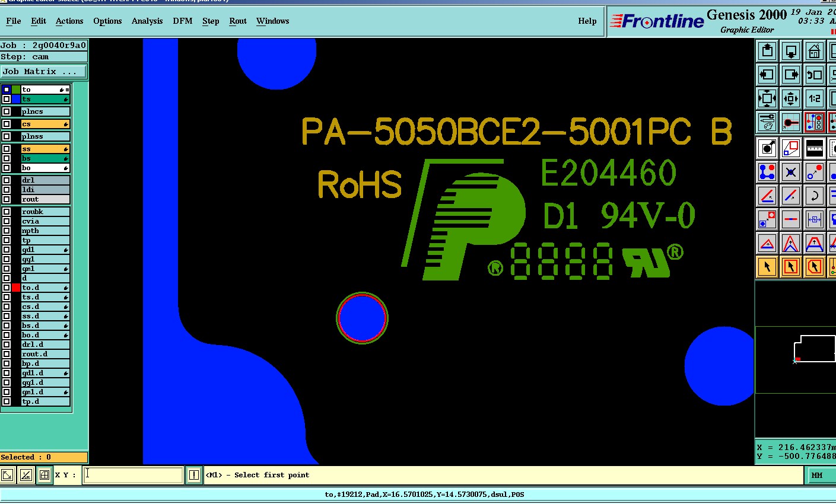836x504 pixels.
Task: Click the pan up arrow icon
Action: point(767,51)
